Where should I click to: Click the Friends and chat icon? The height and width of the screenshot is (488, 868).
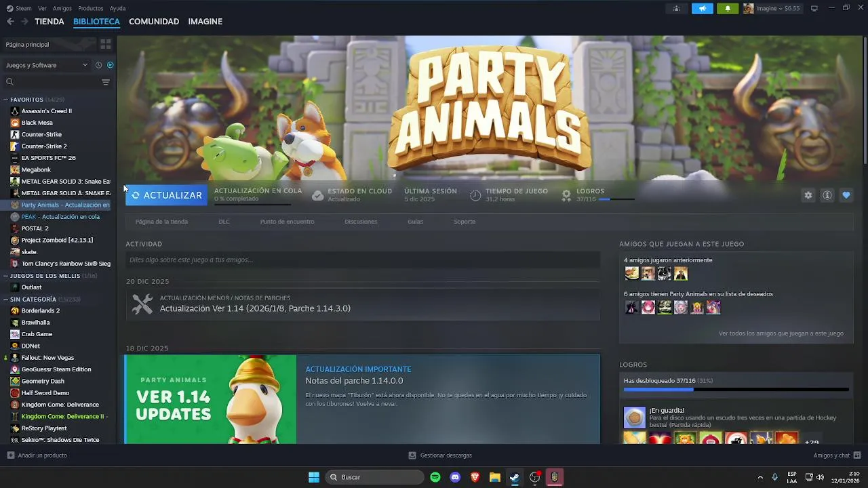857,455
